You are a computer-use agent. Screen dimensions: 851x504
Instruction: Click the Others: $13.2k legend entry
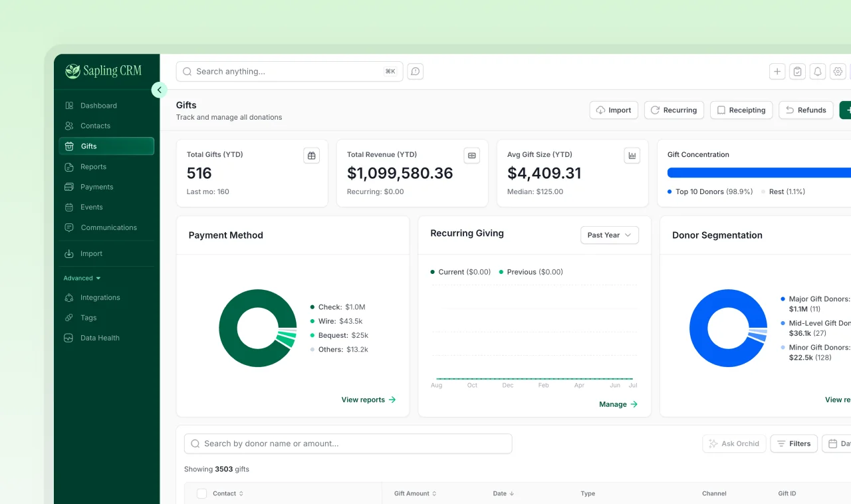click(339, 350)
